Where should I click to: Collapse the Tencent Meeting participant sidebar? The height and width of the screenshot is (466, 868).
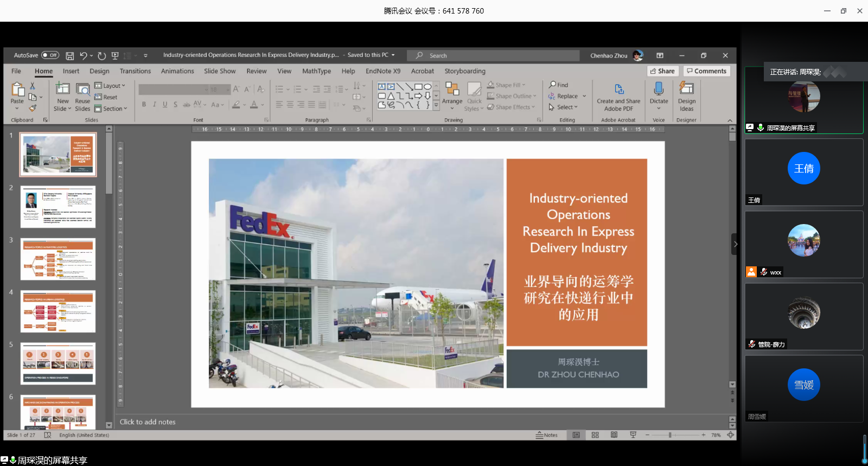click(x=735, y=244)
